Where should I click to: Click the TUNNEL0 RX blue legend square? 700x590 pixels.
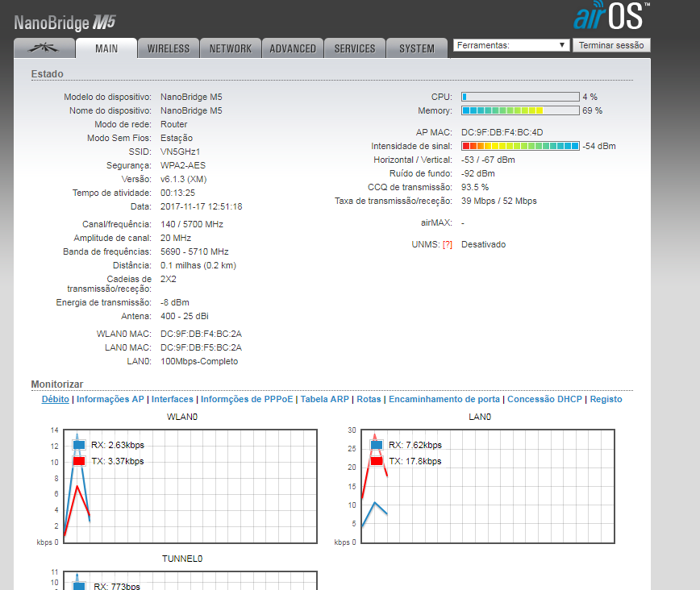point(79,585)
